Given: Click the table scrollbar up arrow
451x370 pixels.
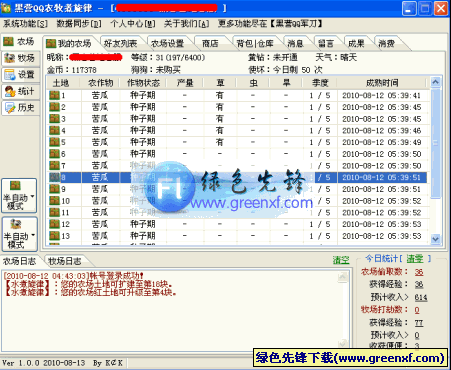Looking at the screenshot, I should coord(435,82).
